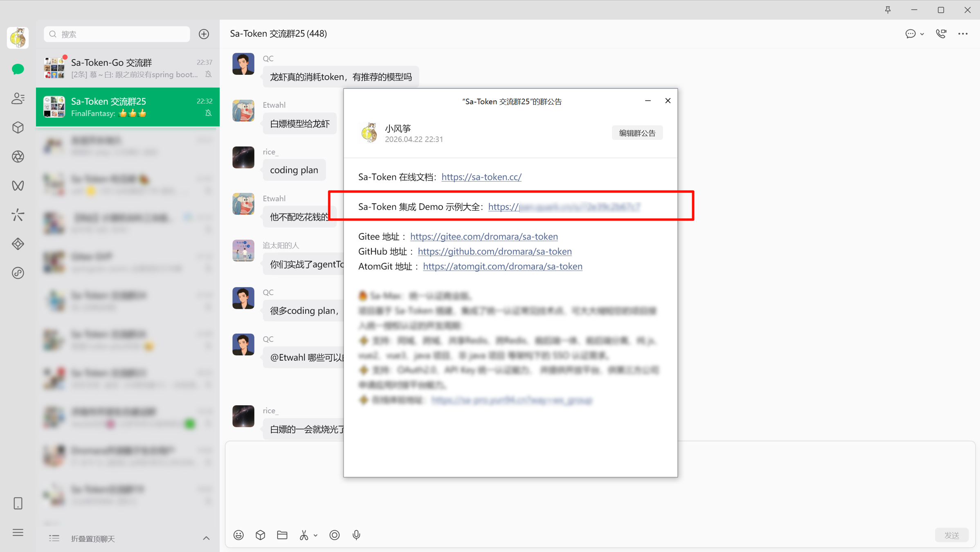Click 小风筝 avatar in announcement
This screenshot has height=552, width=980.
(x=369, y=132)
